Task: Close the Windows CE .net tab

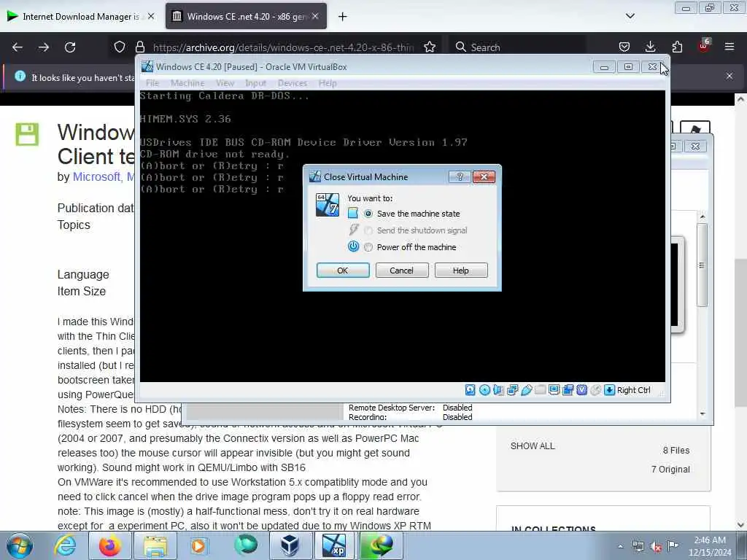Action: pos(315,16)
